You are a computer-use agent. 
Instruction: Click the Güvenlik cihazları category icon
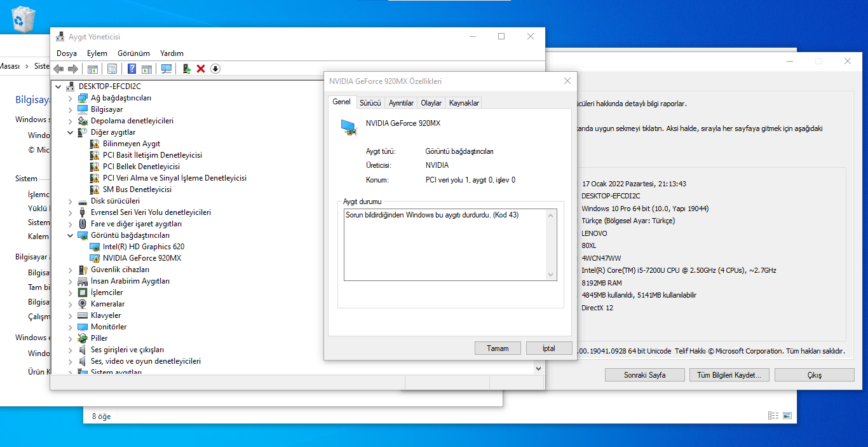coord(83,270)
